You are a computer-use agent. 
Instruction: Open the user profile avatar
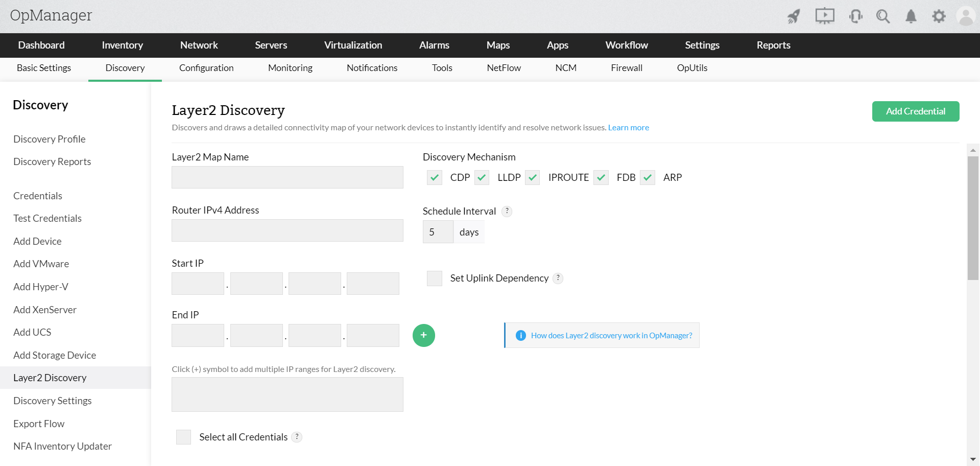click(x=966, y=16)
